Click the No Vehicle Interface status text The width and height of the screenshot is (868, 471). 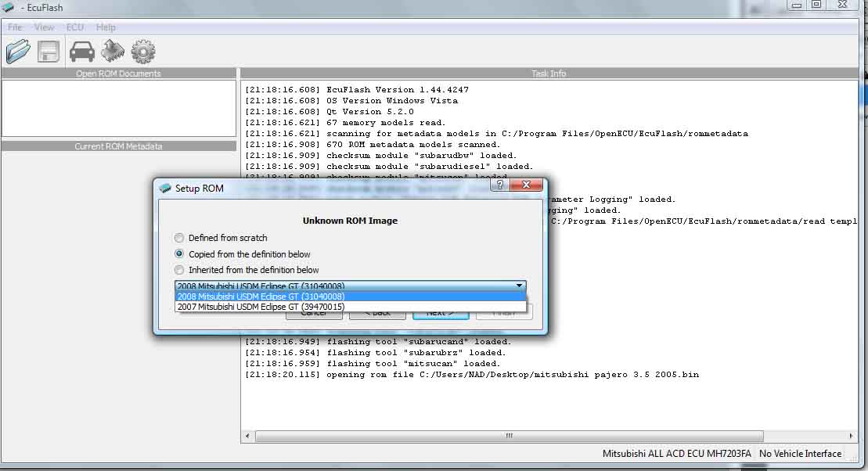(x=800, y=454)
